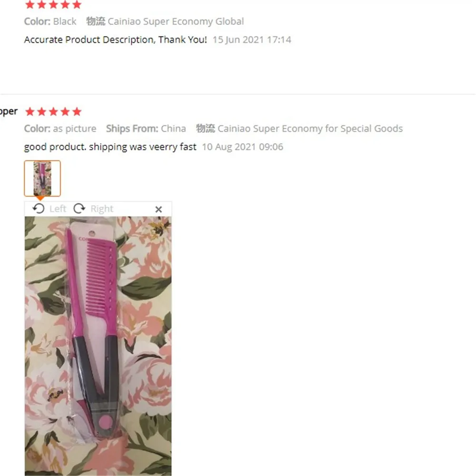Click the 'good product. shipping was veerry fast' text
476x476 pixels.
click(x=110, y=147)
